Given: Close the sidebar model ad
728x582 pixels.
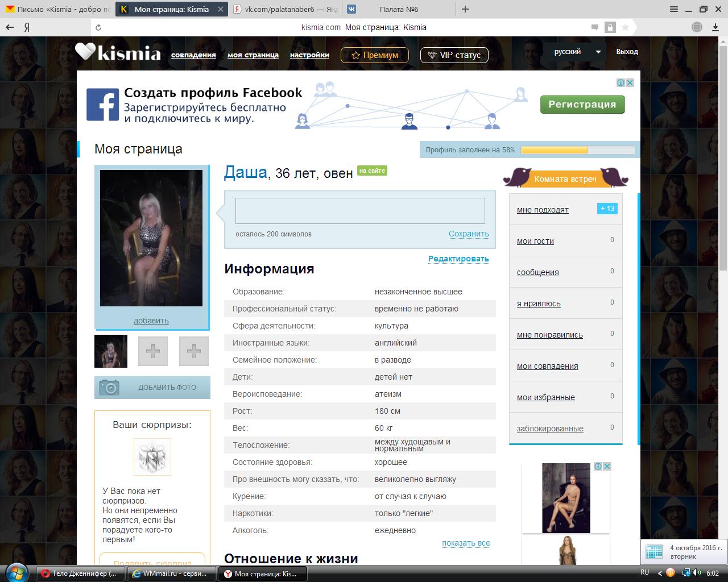Looking at the screenshot, I should (x=607, y=466).
